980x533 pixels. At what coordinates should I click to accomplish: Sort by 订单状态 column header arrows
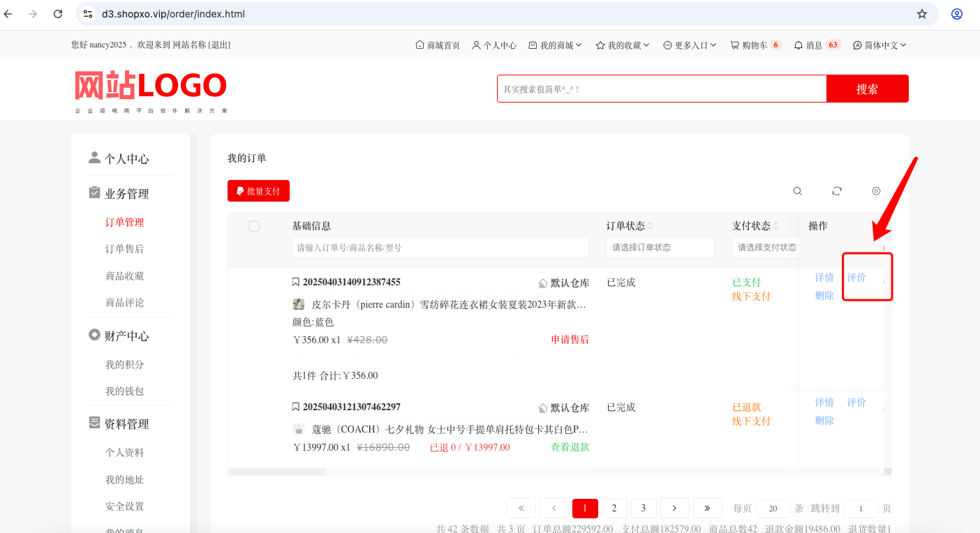(651, 226)
